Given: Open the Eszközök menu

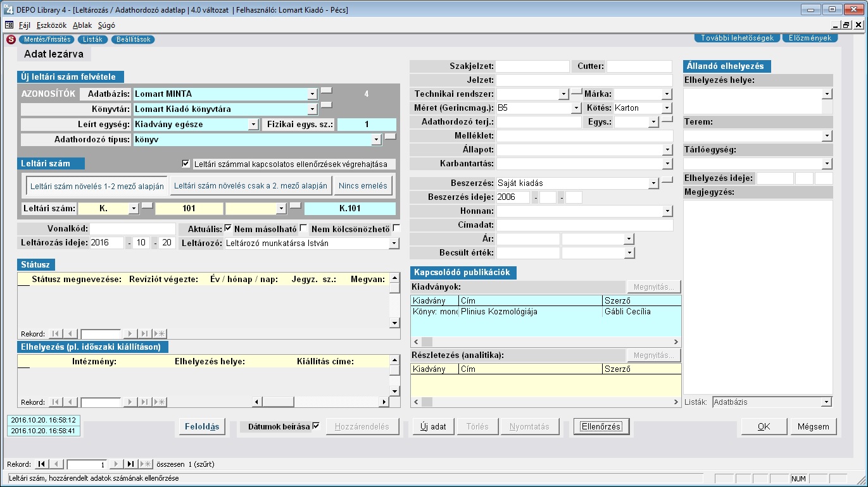Looking at the screenshot, I should 51,25.
